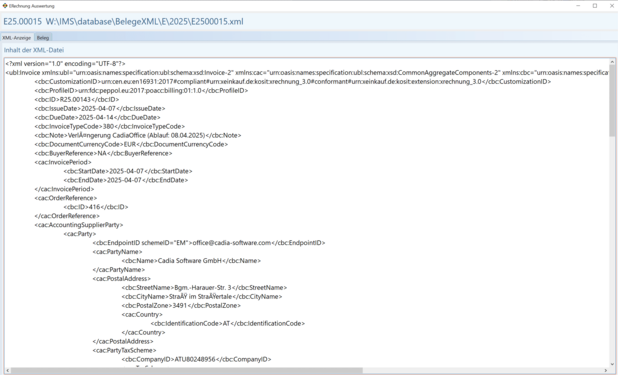618x375 pixels.
Task: Click the vertical scrollbar down arrow
Action: pyautogui.click(x=612, y=364)
